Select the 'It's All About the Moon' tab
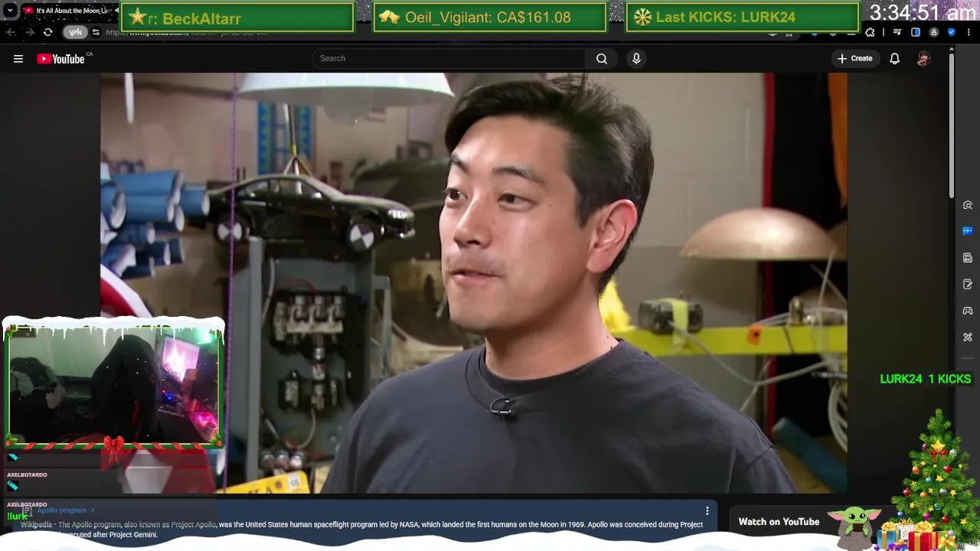Image resolution: width=980 pixels, height=551 pixels. tap(69, 11)
